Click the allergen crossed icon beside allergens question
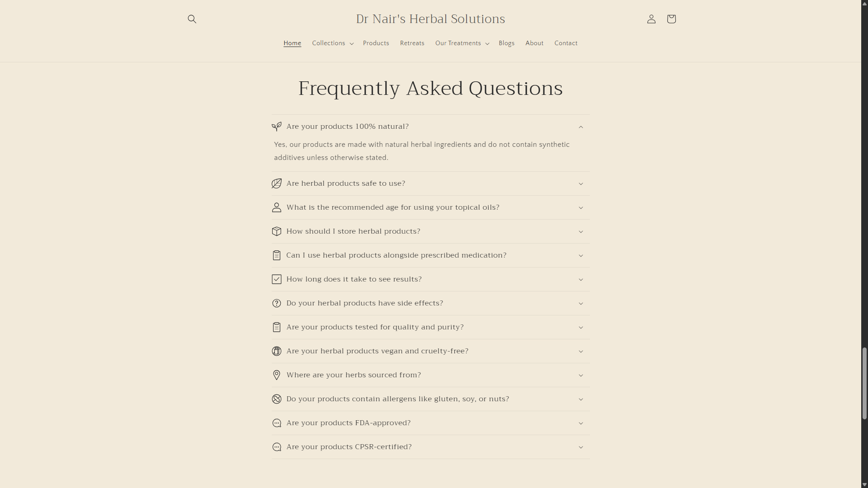 (x=277, y=399)
